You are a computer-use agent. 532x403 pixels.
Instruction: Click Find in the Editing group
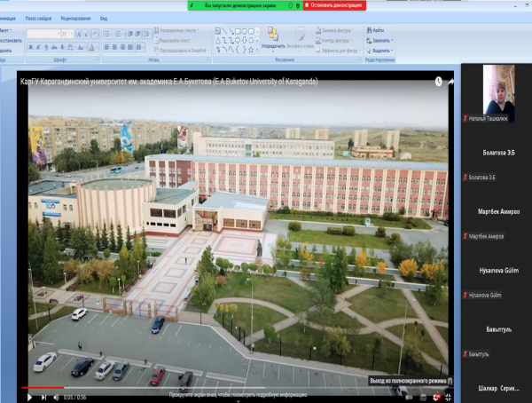(378, 30)
